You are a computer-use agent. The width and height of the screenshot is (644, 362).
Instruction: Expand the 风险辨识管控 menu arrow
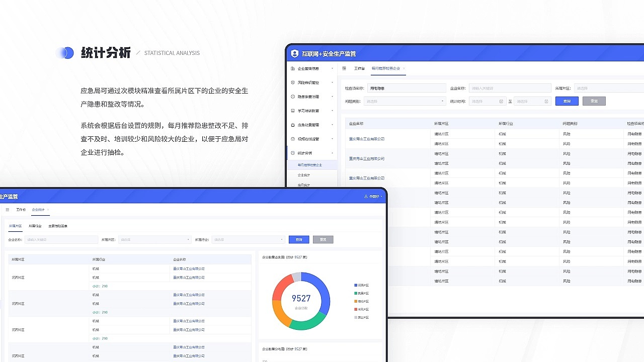tap(332, 82)
